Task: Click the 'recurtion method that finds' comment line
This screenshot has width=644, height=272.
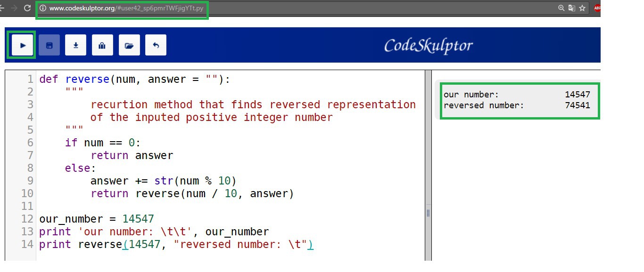Action: coord(253,104)
